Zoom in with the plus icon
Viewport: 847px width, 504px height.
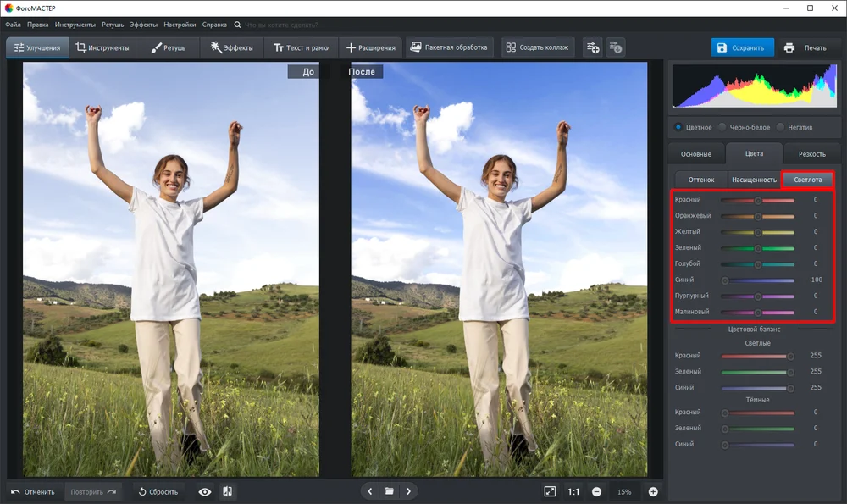[x=653, y=491]
